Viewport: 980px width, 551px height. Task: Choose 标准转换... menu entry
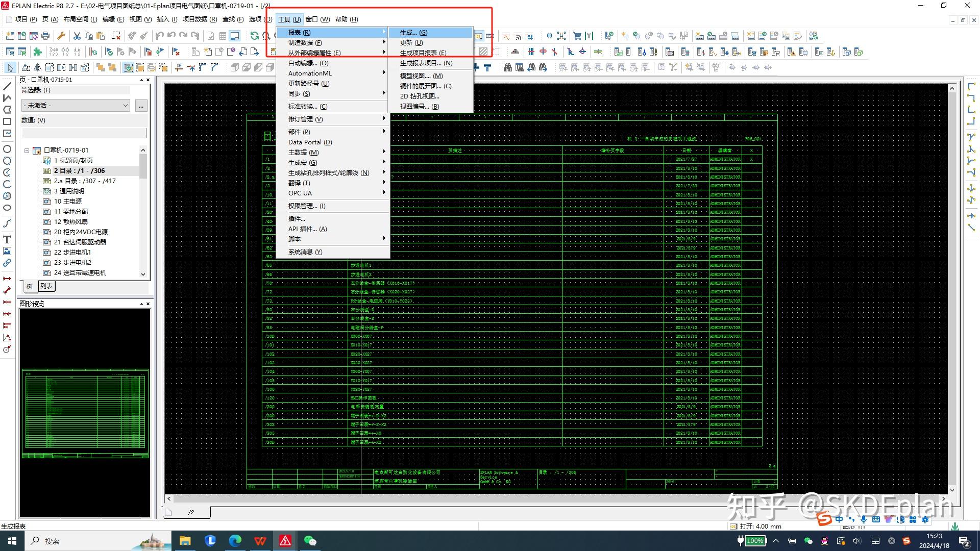coord(333,106)
